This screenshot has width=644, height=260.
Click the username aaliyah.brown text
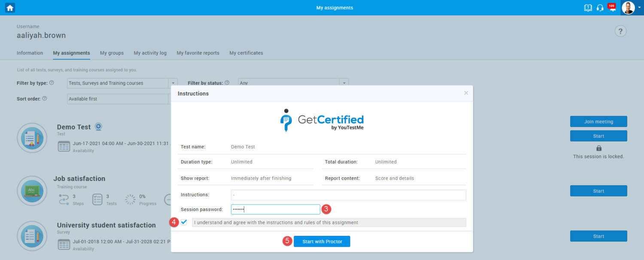point(41,36)
